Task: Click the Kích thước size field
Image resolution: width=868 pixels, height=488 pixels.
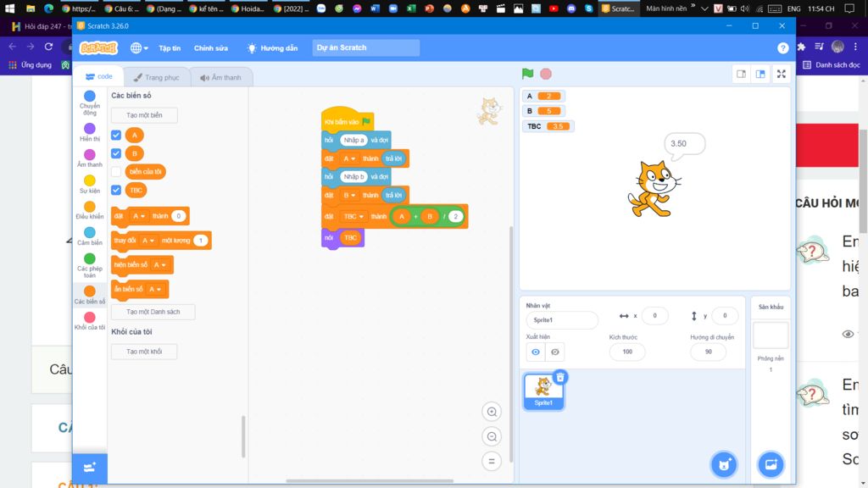Action: click(x=627, y=352)
